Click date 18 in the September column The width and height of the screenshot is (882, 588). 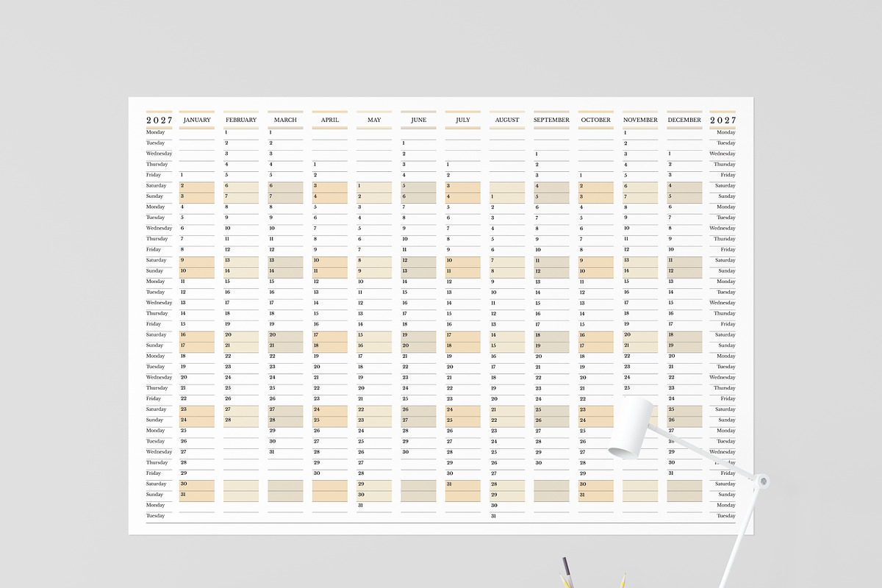(x=538, y=334)
